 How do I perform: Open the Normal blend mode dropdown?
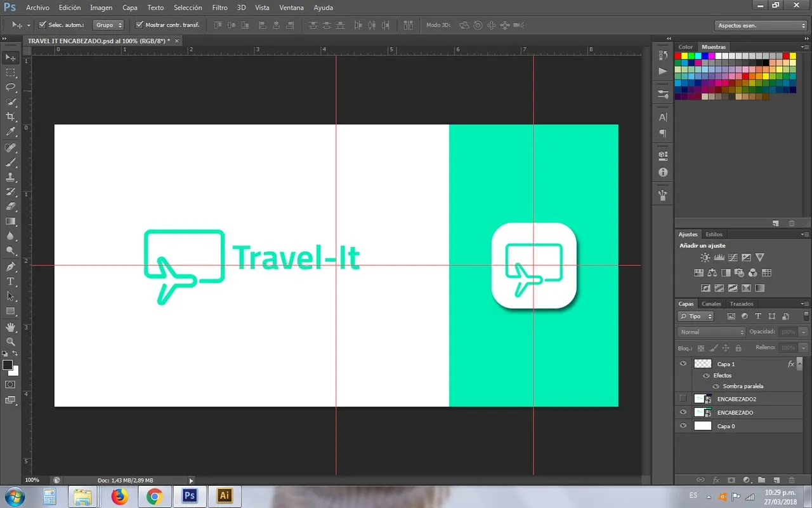pyautogui.click(x=711, y=332)
